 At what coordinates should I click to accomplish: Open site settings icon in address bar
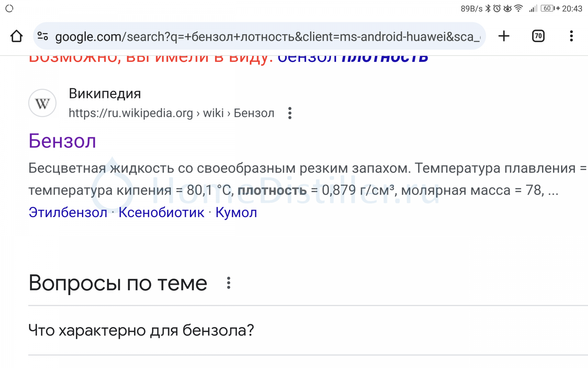click(43, 36)
